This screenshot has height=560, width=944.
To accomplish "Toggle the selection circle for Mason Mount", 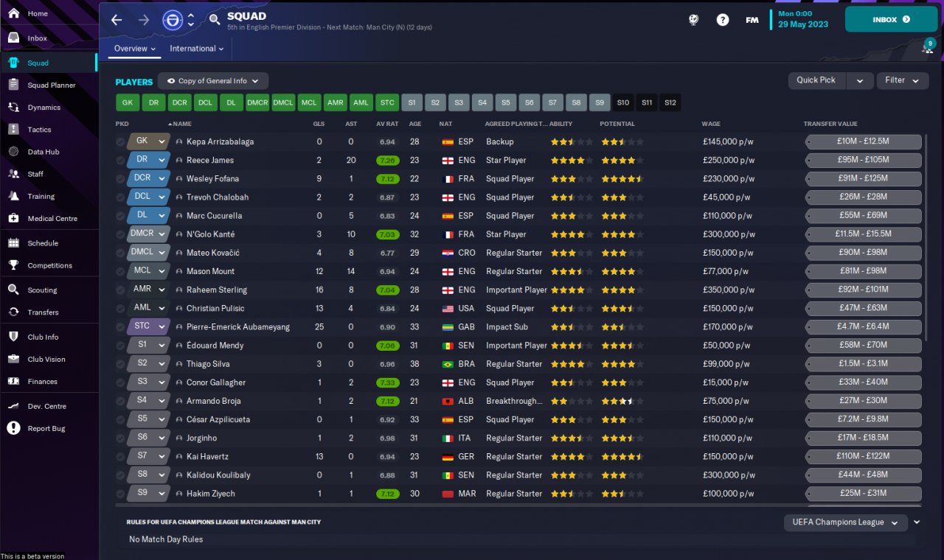I will coord(120,271).
